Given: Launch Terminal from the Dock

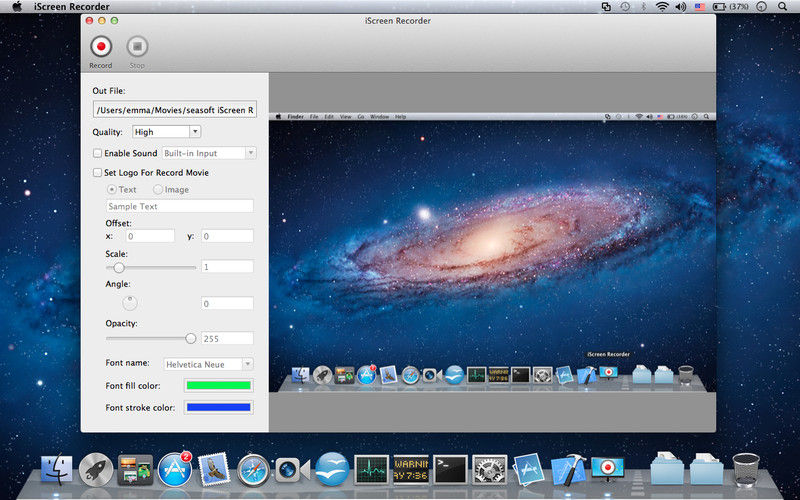Looking at the screenshot, I should [451, 469].
